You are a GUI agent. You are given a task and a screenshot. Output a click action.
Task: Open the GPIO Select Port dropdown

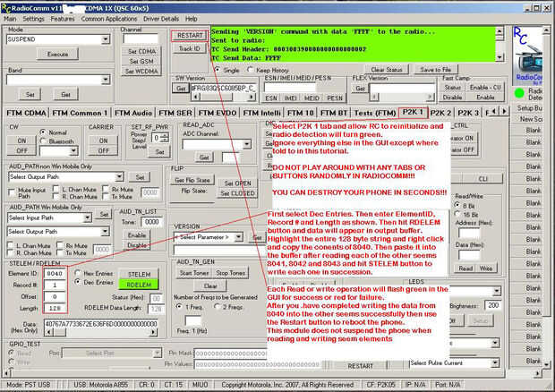click(158, 353)
